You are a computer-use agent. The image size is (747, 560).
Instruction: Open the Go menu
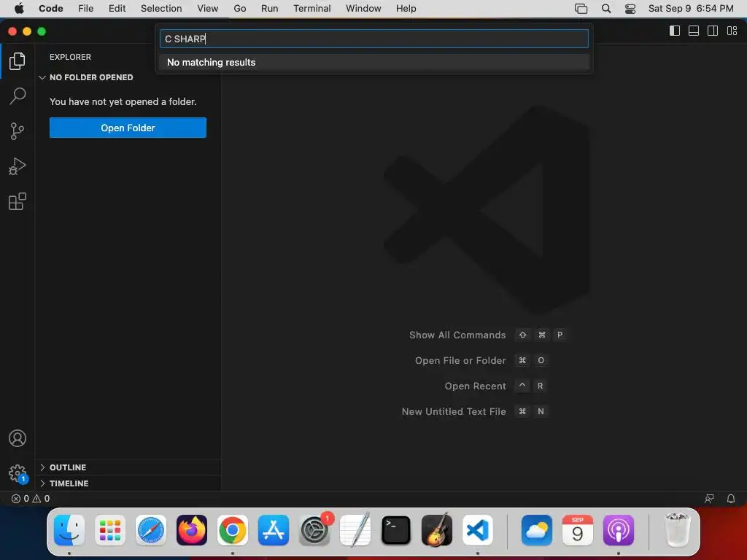point(239,9)
